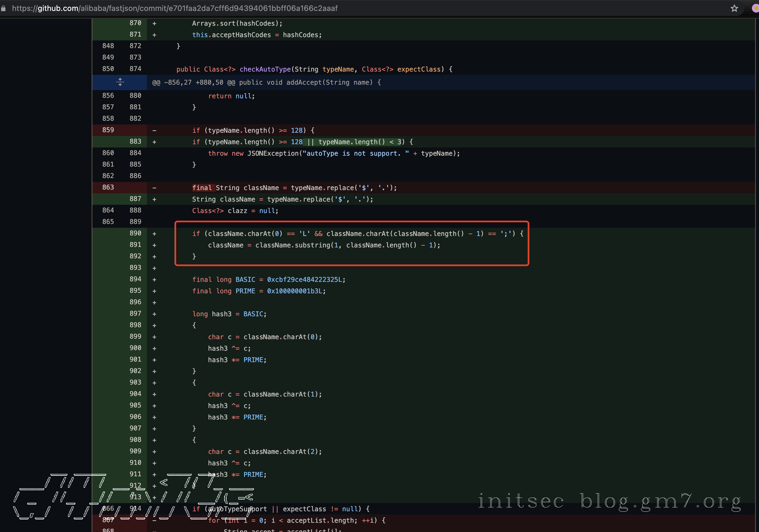Viewport: 759px width, 532px height.
Task: Click the BASIC constant hex value on line 894
Action: [304, 279]
